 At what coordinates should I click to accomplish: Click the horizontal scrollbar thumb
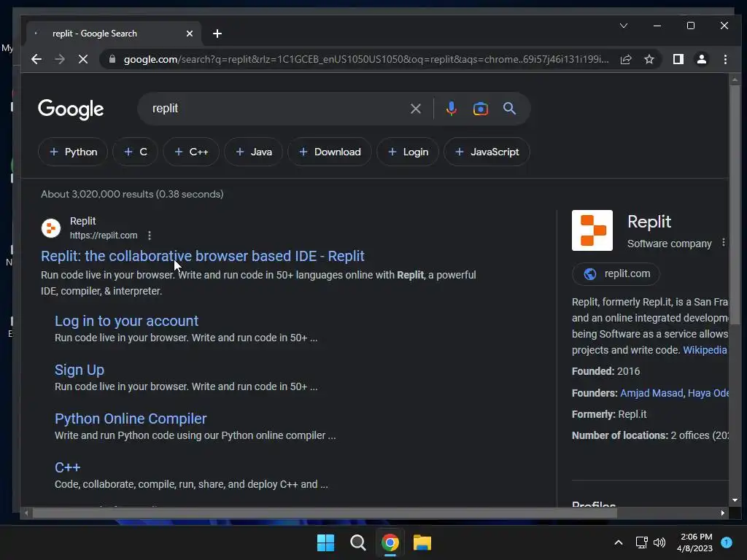[x=325, y=513]
